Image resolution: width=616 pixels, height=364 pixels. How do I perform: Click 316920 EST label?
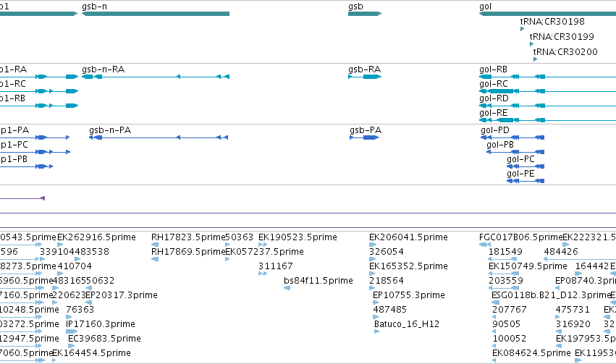tap(573, 324)
